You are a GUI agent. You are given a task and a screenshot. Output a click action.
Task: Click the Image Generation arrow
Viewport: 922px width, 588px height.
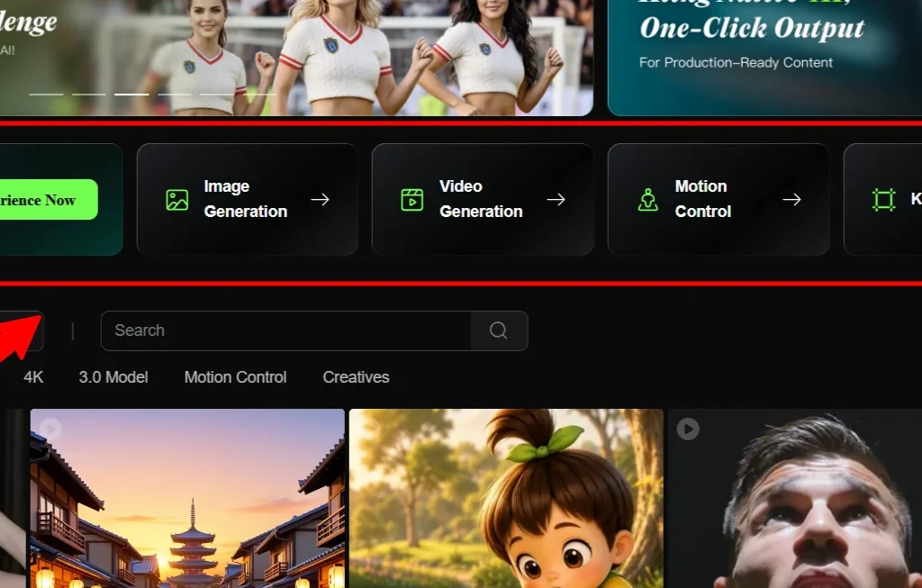coord(320,200)
